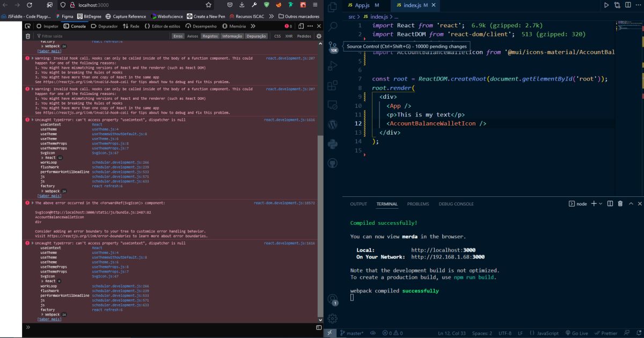Open the Python extension icon
The height and width of the screenshot is (338, 644).
(332, 143)
